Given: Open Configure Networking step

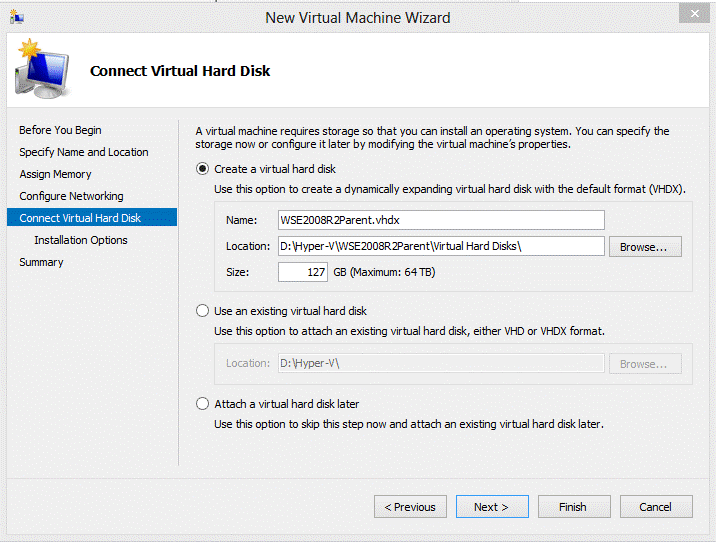Looking at the screenshot, I should coord(71,196).
